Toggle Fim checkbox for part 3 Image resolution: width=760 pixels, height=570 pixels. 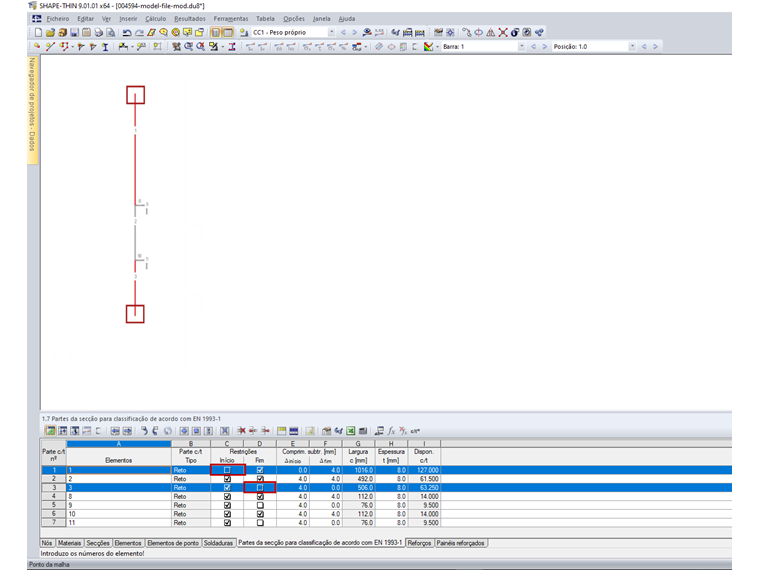pos(260,488)
